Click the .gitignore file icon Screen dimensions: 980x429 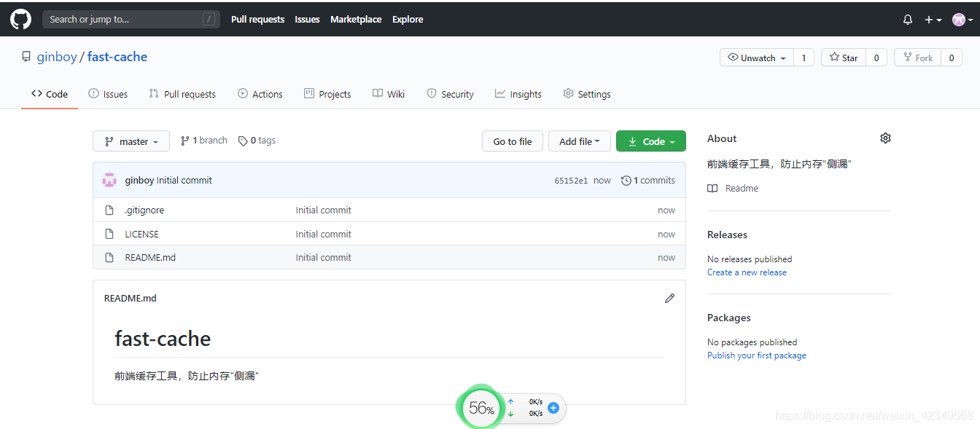coord(109,210)
